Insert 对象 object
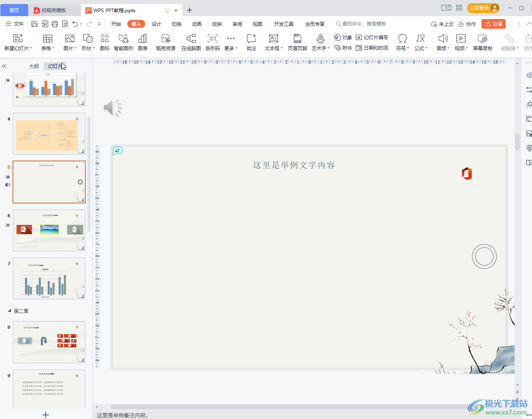This screenshot has width=532, height=419. click(x=343, y=38)
